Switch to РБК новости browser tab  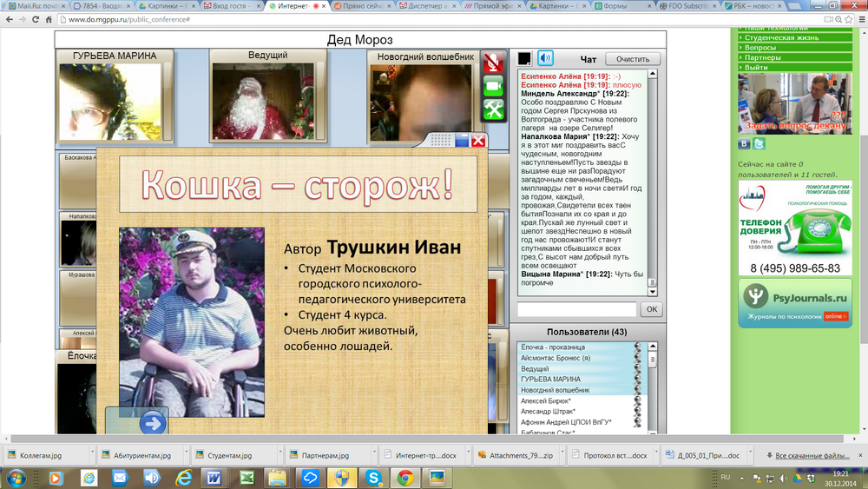752,5
